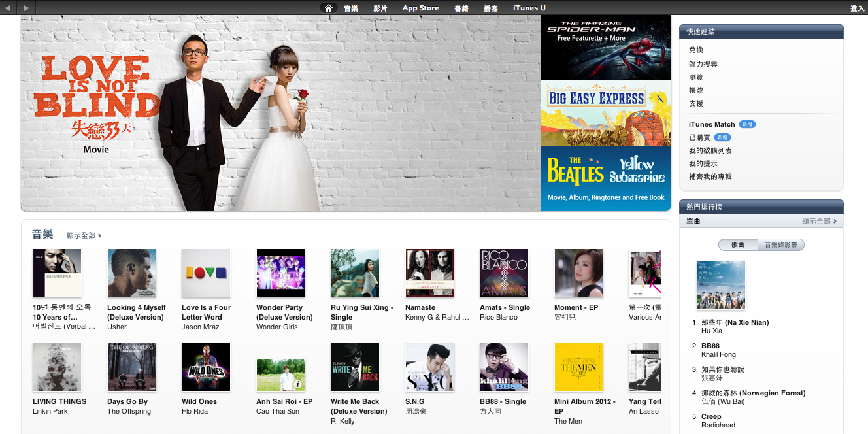Open chart song 如果你也聽說

(x=722, y=369)
